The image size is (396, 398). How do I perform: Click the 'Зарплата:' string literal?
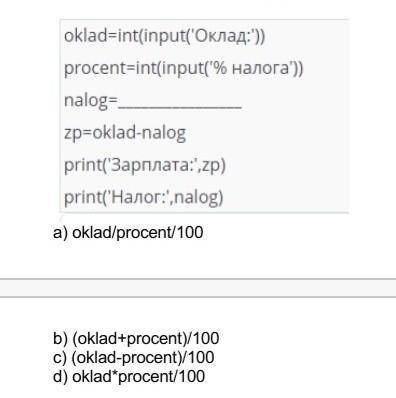click(152, 165)
